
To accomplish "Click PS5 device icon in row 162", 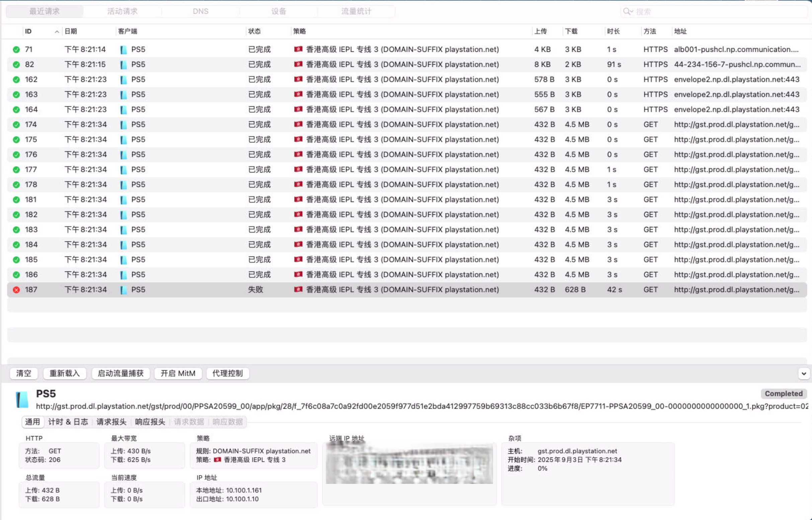I will (x=123, y=80).
